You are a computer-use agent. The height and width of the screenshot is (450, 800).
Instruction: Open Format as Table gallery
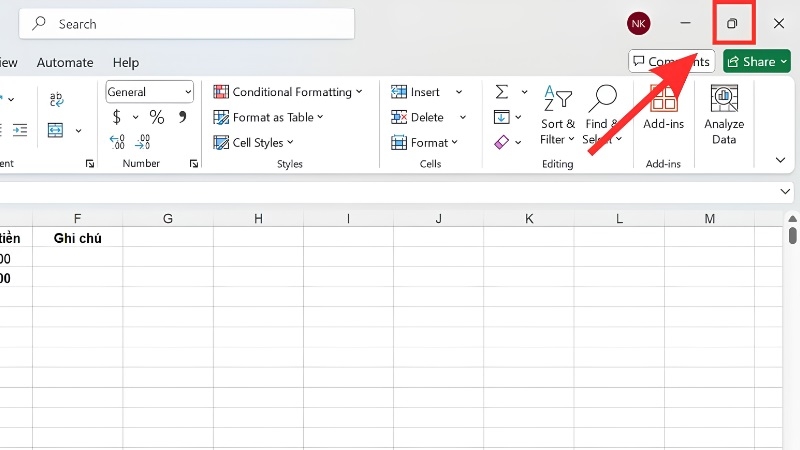[268, 117]
